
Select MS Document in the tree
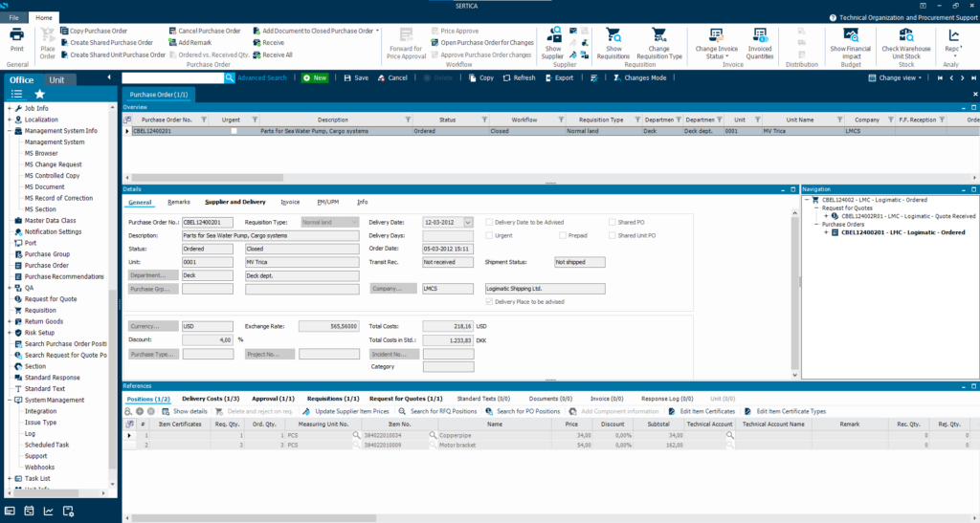pos(44,186)
